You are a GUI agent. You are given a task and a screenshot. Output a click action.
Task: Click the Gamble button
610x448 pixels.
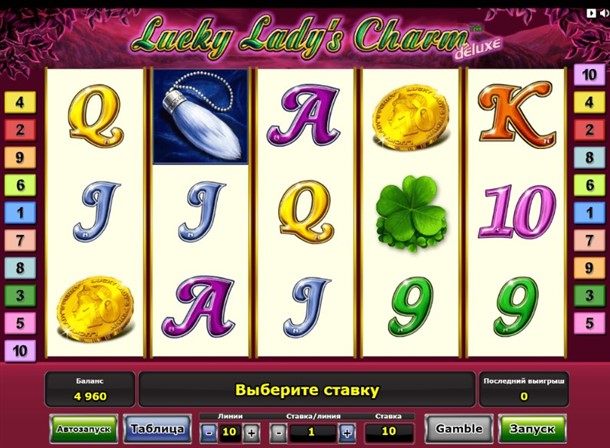pos(459,429)
